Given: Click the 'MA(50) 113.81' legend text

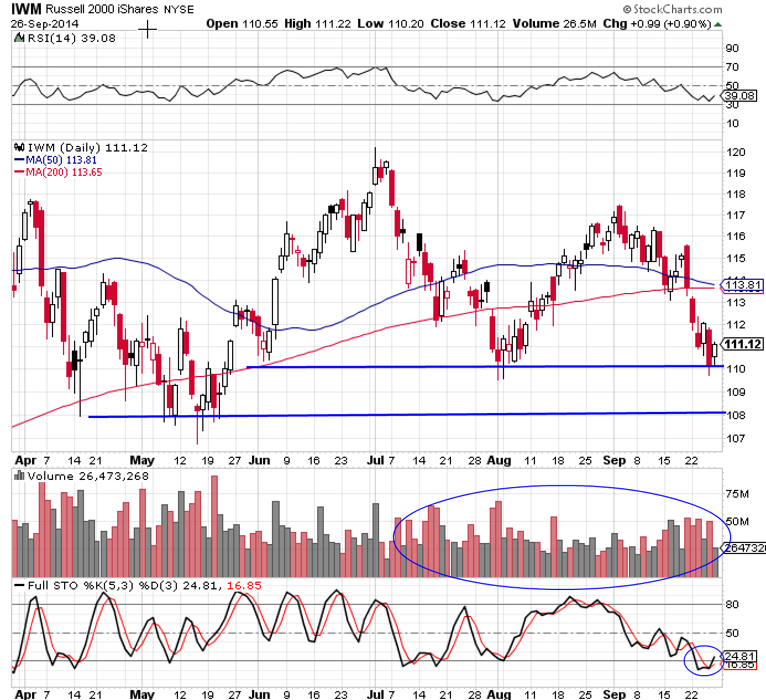Looking at the screenshot, I should coord(61,160).
